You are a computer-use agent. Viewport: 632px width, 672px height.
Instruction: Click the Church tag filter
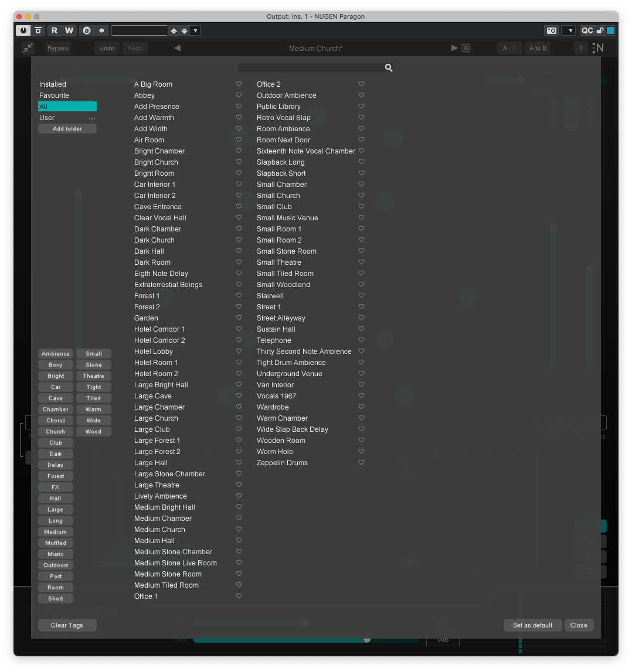56,432
